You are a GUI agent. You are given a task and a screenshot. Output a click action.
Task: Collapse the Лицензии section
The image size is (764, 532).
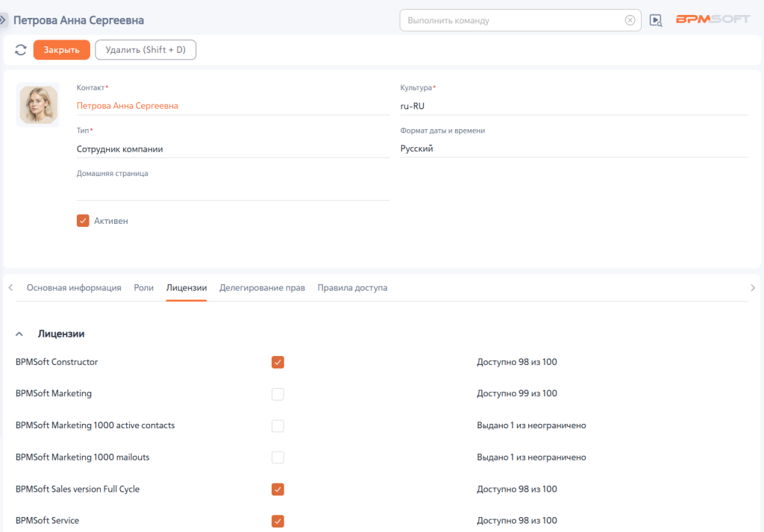click(19, 334)
